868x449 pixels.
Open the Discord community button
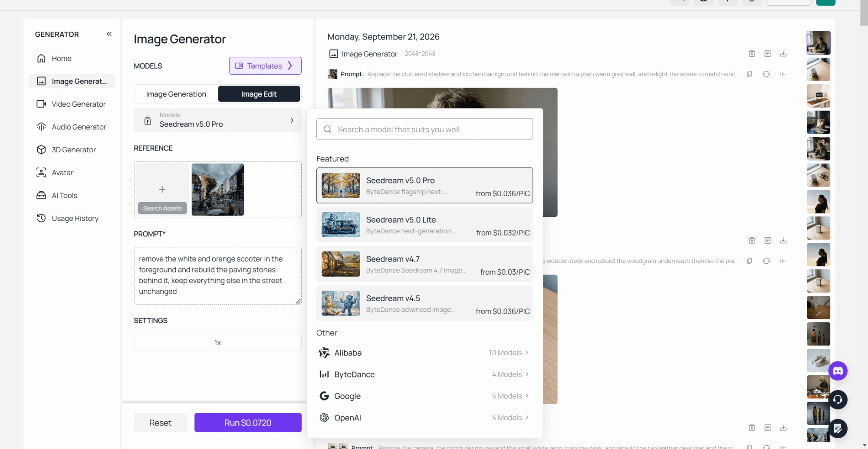click(838, 371)
